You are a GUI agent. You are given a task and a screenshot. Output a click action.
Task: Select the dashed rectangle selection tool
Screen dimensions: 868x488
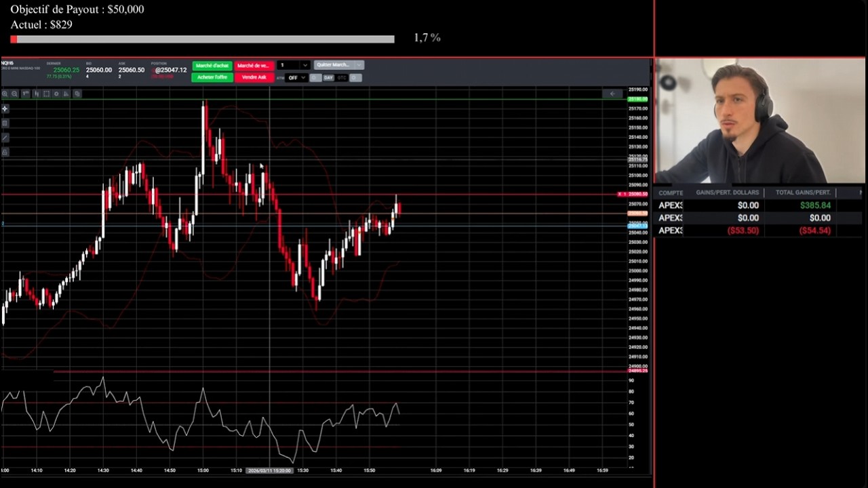click(x=46, y=94)
